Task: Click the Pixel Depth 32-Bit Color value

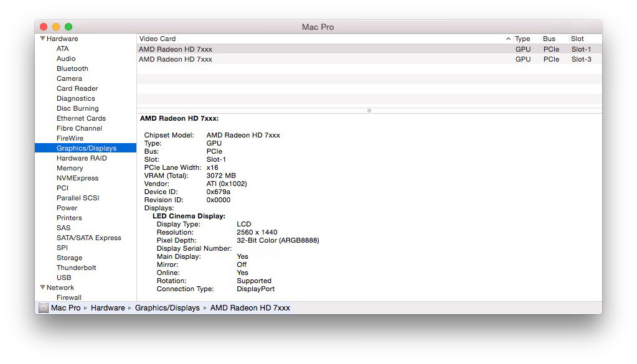Action: [278, 240]
